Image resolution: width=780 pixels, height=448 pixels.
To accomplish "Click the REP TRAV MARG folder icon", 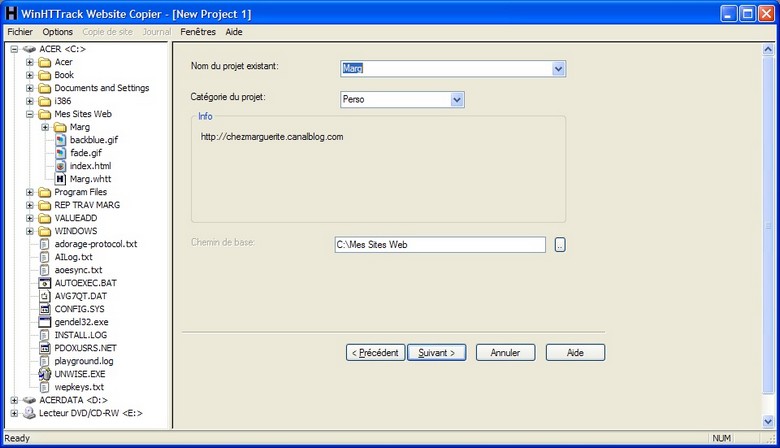I will click(x=45, y=205).
